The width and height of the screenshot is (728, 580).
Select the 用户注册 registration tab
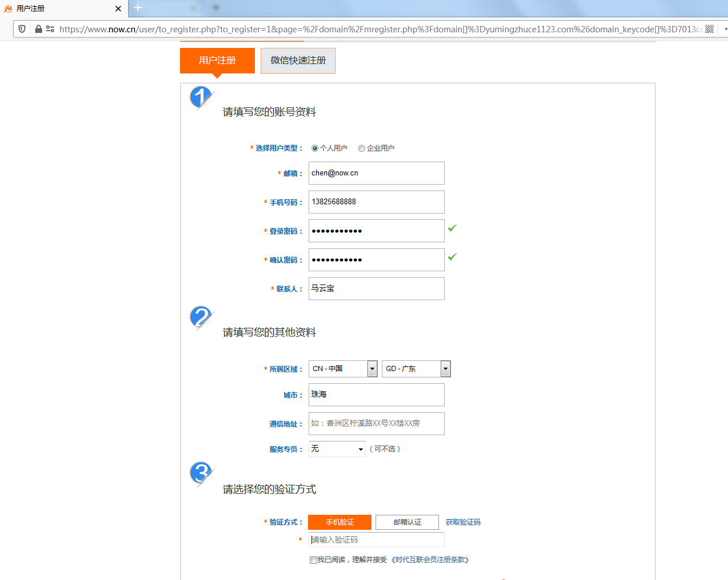[217, 60]
